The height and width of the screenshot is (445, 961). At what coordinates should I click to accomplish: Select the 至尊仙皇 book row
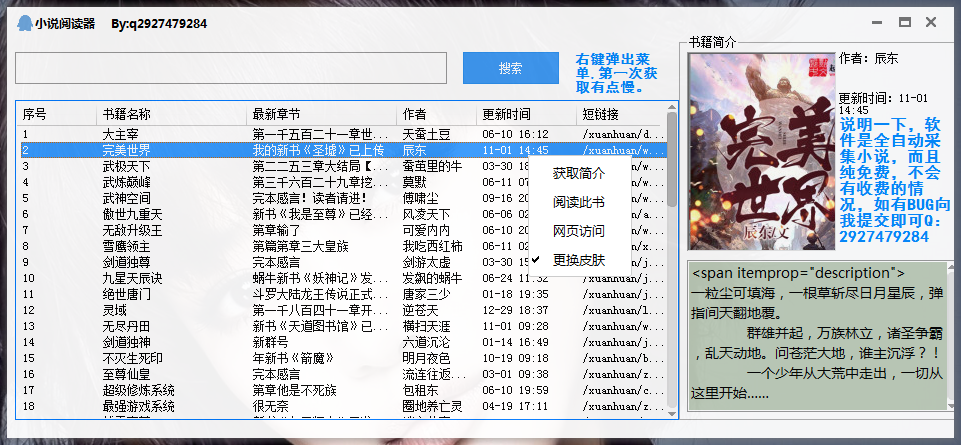pyautogui.click(x=343, y=374)
